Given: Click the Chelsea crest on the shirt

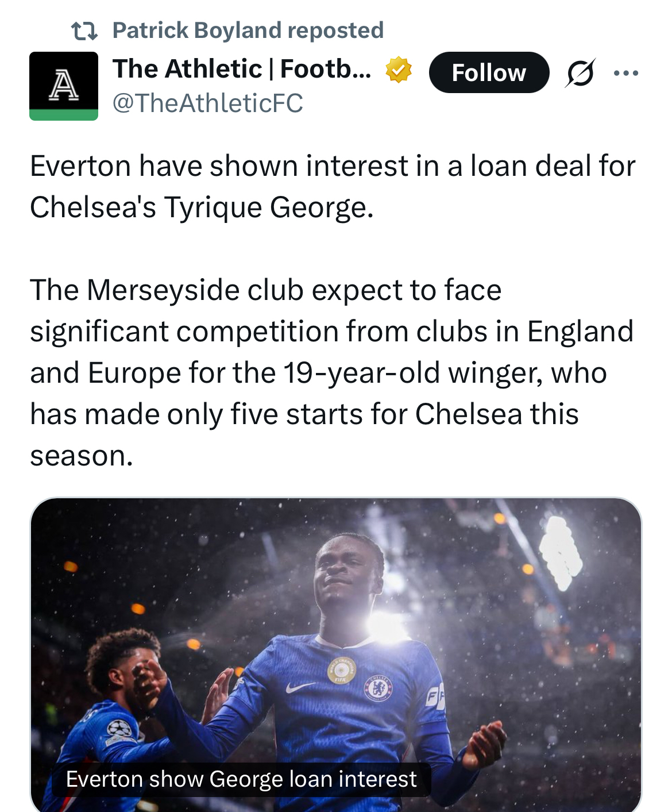Looking at the screenshot, I should 379,688.
